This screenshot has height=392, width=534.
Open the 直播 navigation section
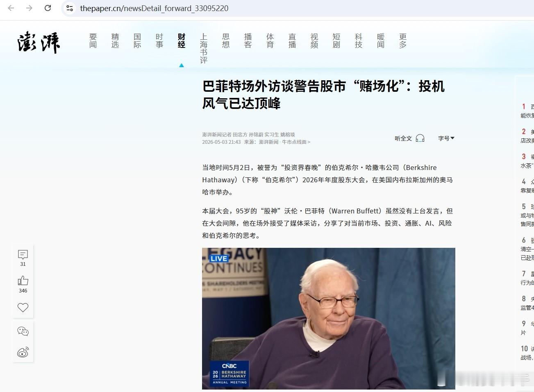tap(292, 41)
